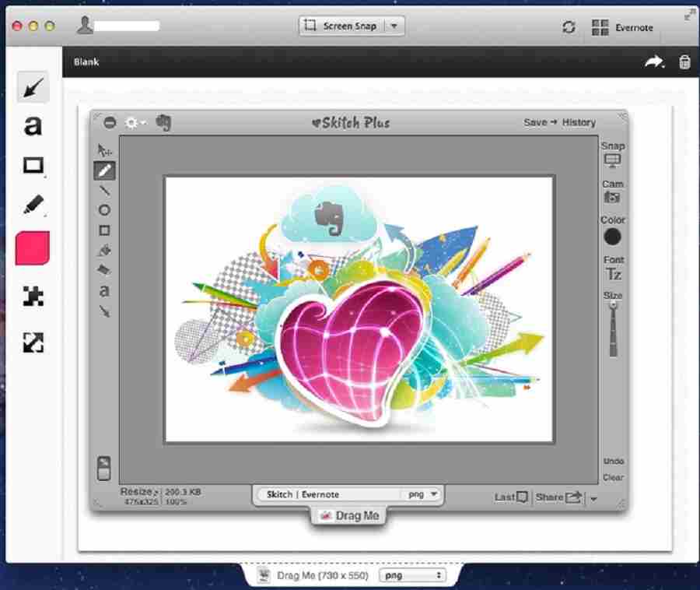Viewport: 700px width, 590px height.
Task: Click the Snap screen capture icon
Action: coord(613,160)
